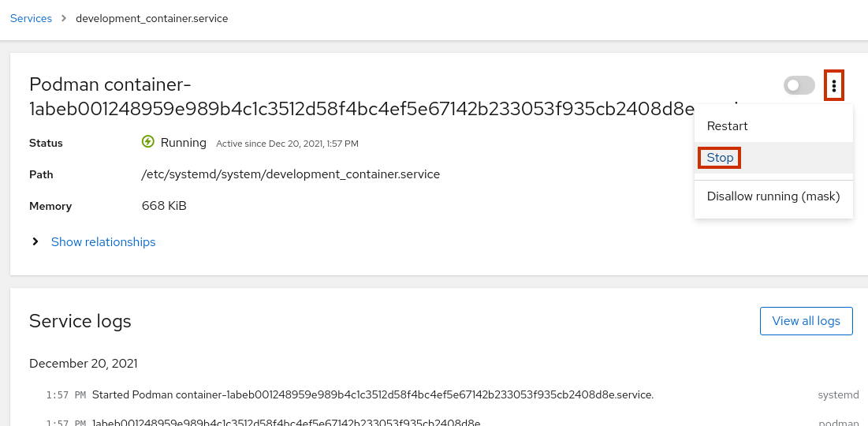Click the breadcrumb separator chevron

point(64,18)
